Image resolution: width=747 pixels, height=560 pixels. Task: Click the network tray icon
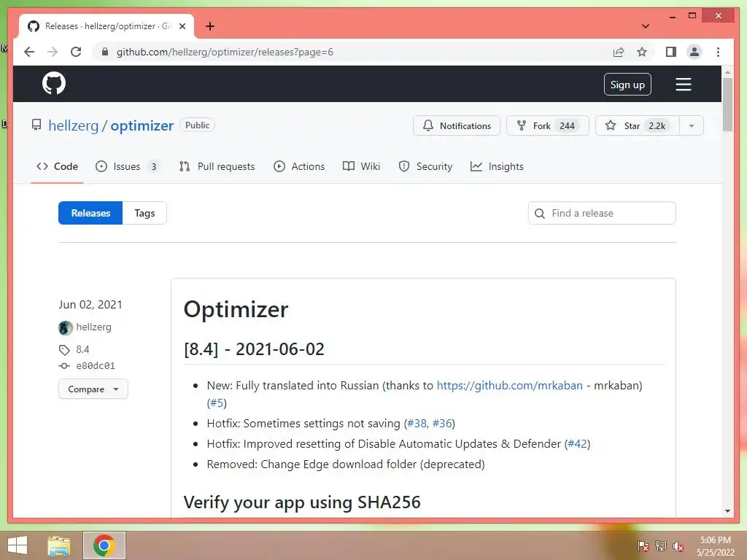[661, 546]
